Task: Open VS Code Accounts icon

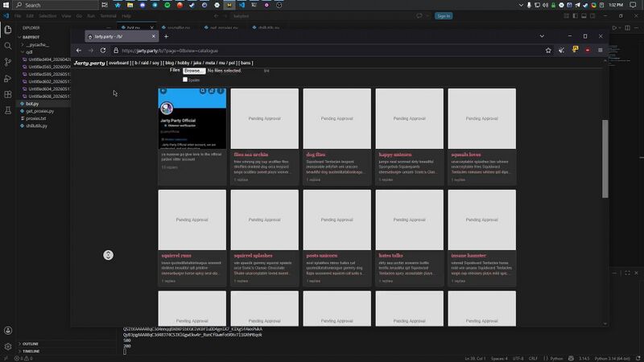Action: [8, 331]
